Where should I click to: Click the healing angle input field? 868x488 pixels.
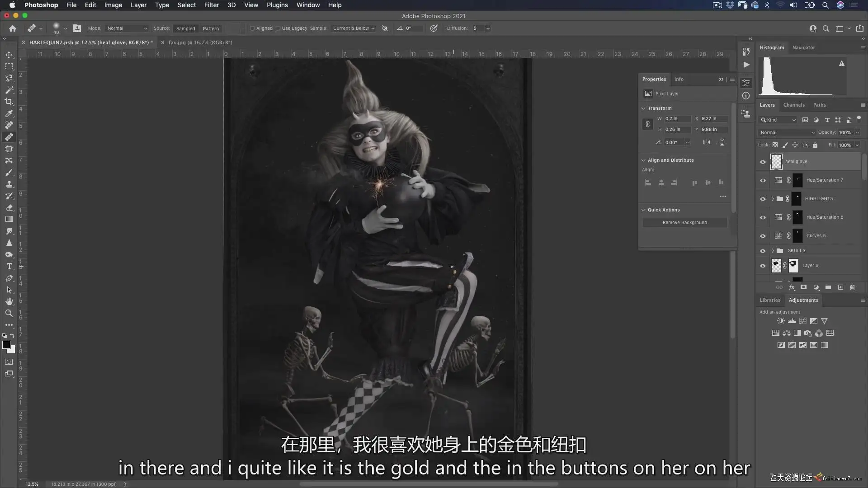(x=414, y=28)
